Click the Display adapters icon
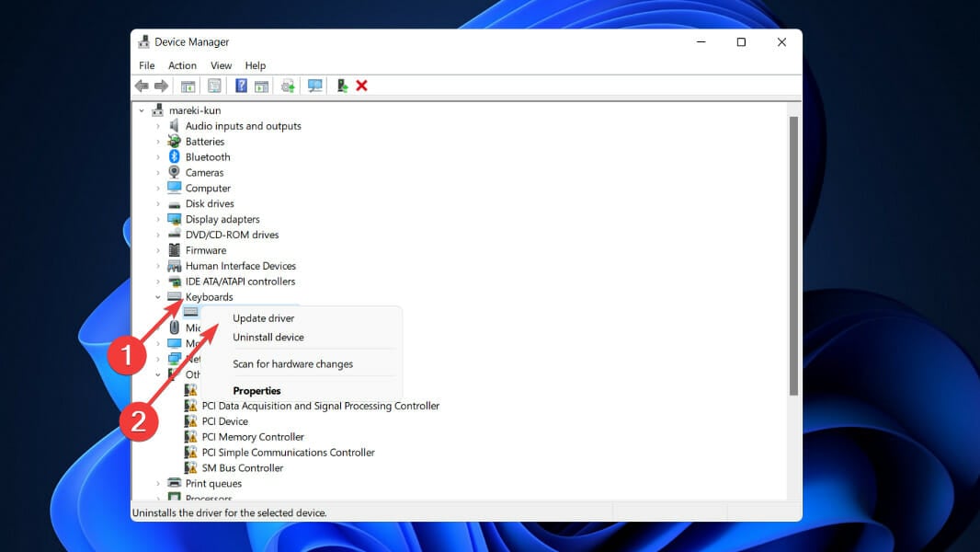 [174, 219]
